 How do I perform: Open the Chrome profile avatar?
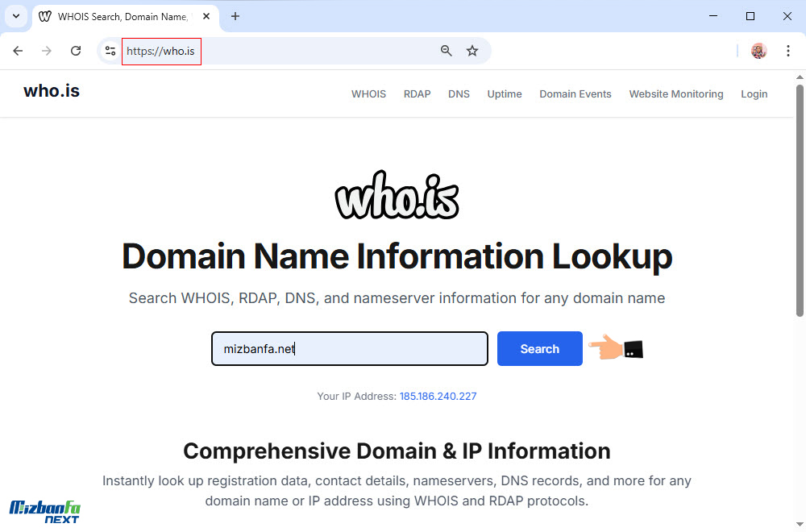758,51
